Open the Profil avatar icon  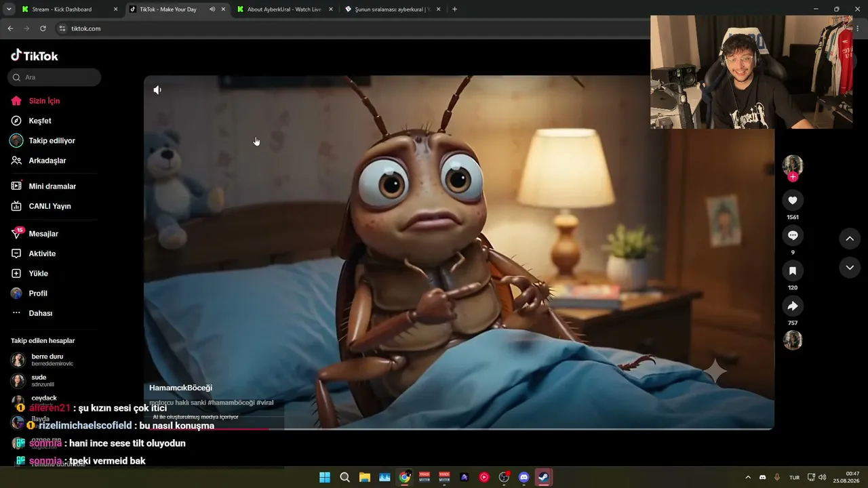point(16,293)
